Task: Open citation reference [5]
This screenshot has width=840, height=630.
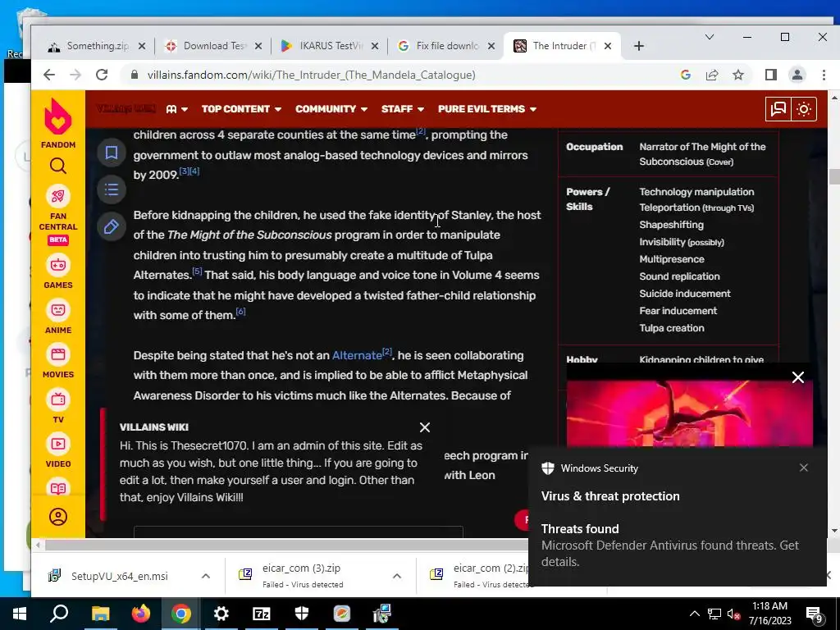Action: (x=197, y=271)
